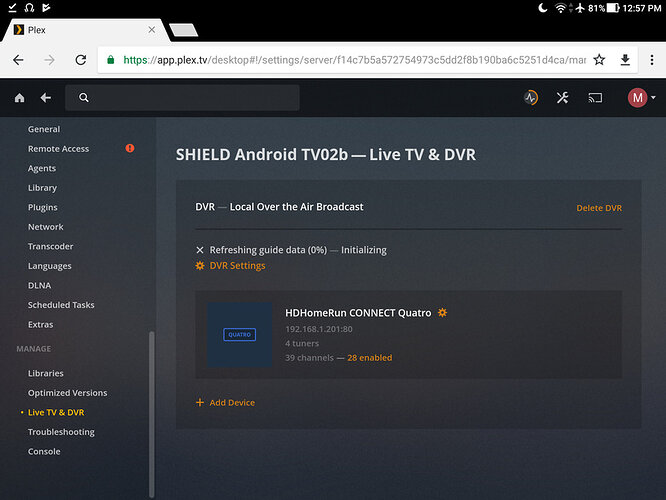666x500 pixels.
Task: Click the Remote Access warning badge
Action: [130, 148]
